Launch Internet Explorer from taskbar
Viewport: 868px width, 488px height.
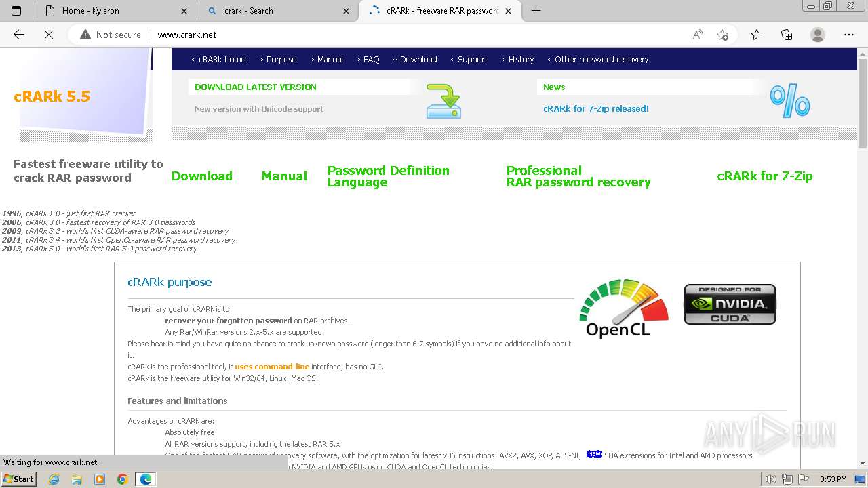coord(54,479)
